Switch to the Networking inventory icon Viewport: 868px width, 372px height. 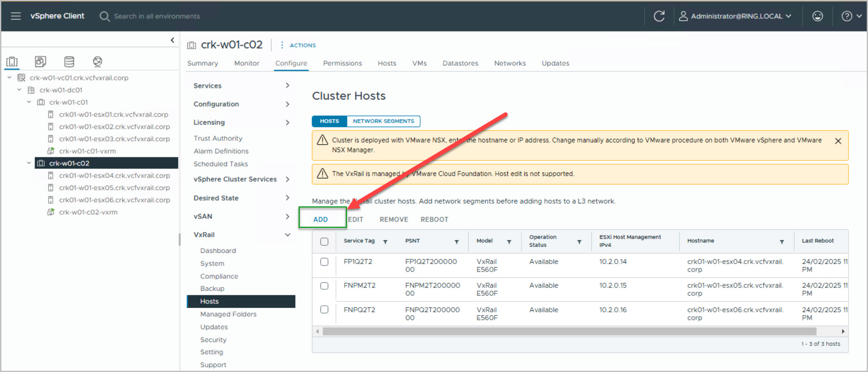point(97,61)
